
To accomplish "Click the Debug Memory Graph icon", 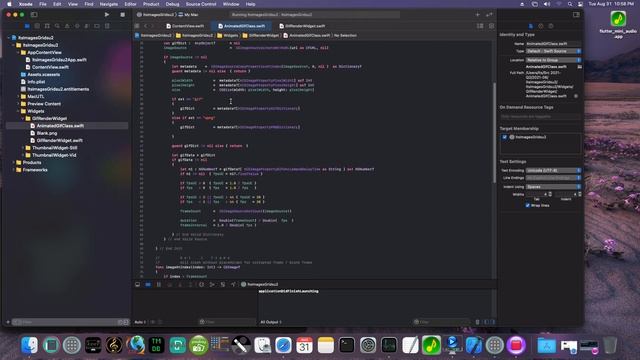I will 212,284.
